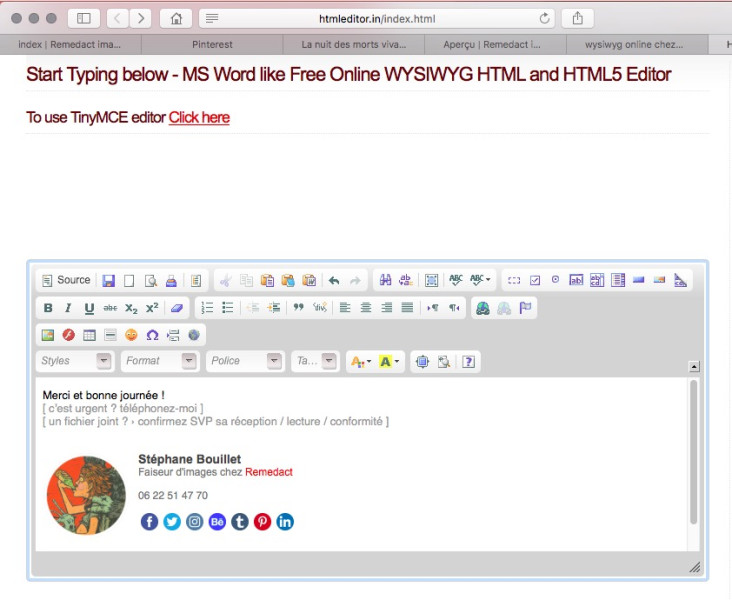Click the 'Click here' TinyMCE link

click(199, 118)
